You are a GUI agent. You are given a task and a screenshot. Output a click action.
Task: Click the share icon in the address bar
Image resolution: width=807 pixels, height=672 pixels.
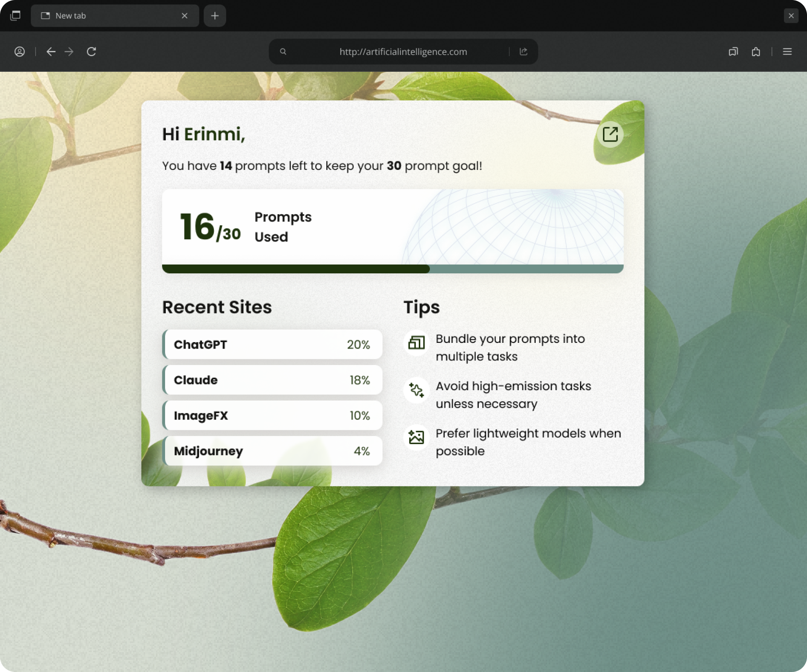(x=523, y=52)
